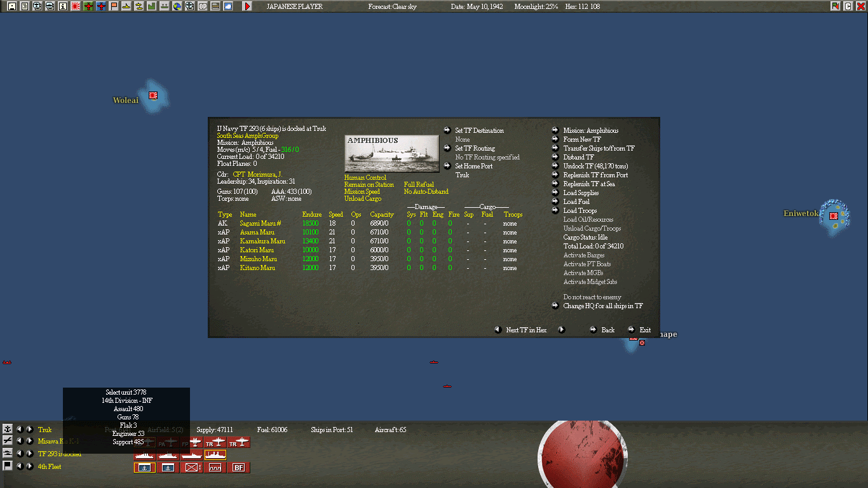Click the document list toolbar icon
868x488 pixels.
[25, 6]
